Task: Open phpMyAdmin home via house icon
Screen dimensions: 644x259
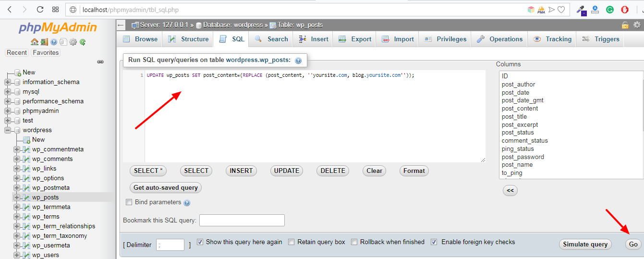Action: click(x=35, y=42)
